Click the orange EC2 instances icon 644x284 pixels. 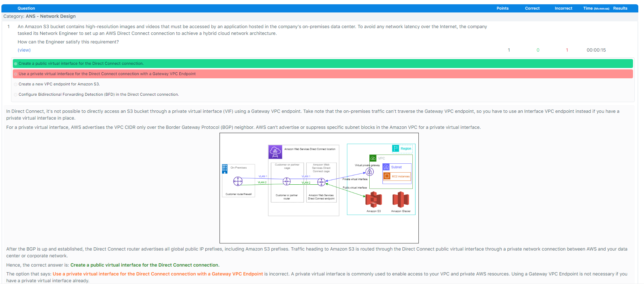point(387,176)
